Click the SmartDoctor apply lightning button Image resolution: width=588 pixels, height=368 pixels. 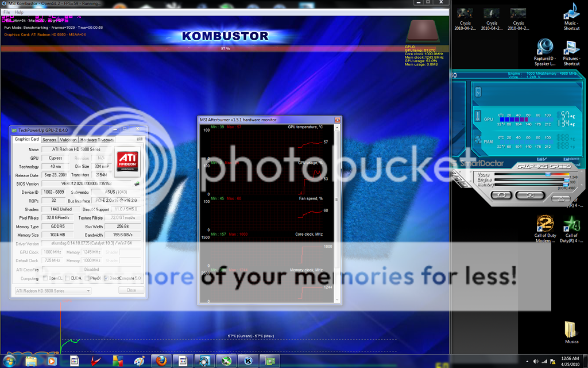pyautogui.click(x=529, y=195)
